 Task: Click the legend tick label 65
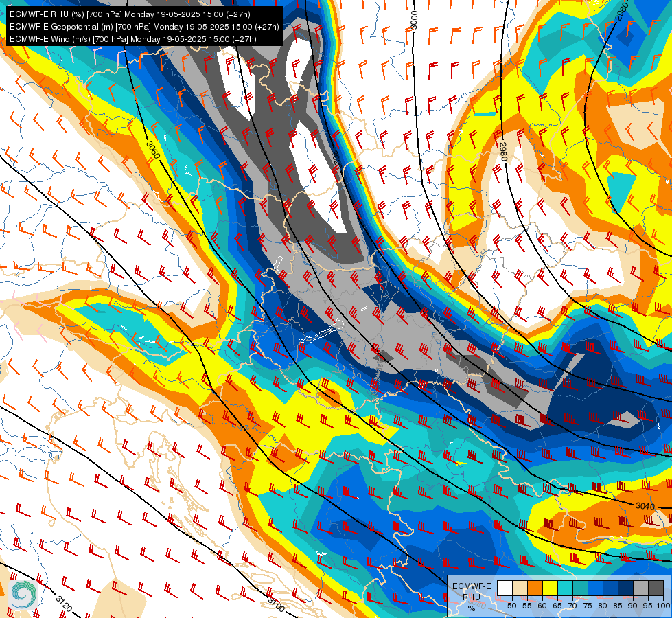(x=557, y=606)
